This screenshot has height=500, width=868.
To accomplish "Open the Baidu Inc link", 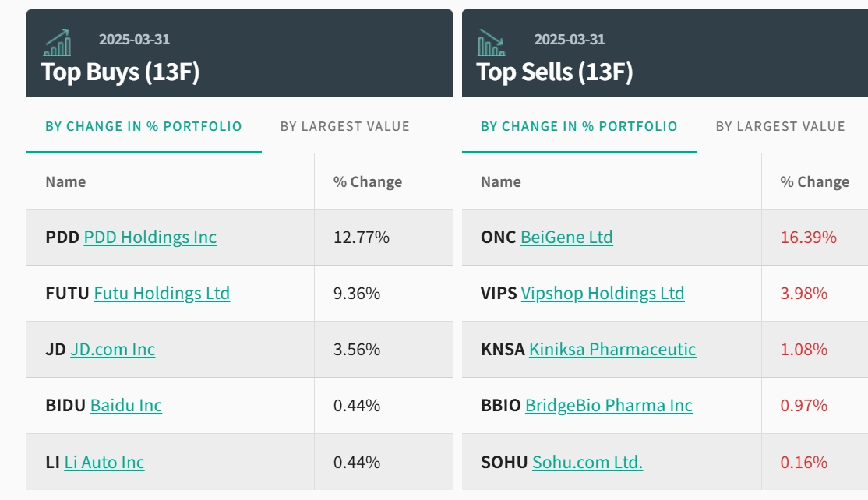I will (x=126, y=406).
